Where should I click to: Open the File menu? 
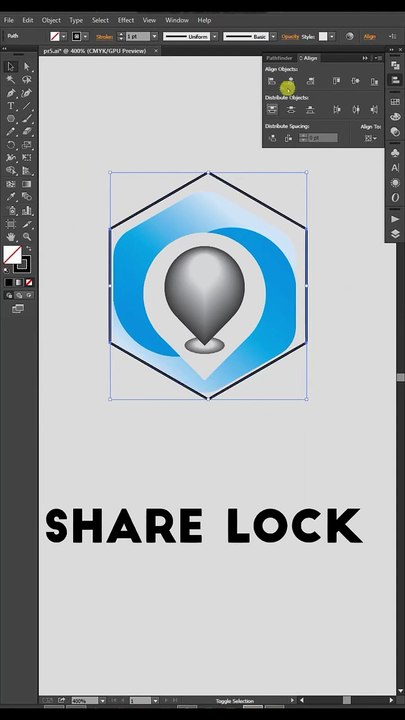tap(9, 20)
